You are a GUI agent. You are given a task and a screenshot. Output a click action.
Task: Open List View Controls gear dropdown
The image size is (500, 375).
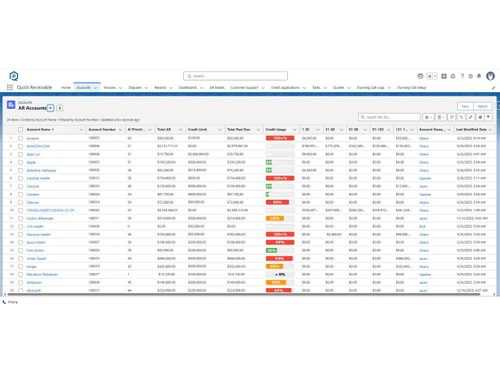tap(428, 117)
